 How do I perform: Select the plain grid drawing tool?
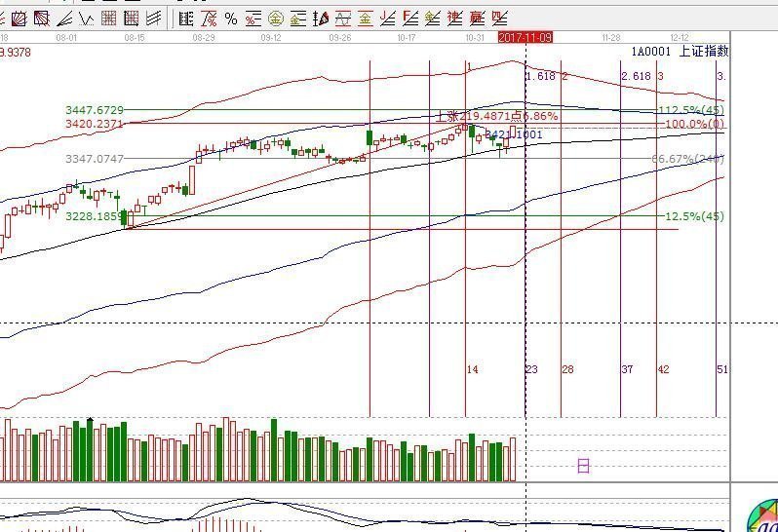point(108,19)
